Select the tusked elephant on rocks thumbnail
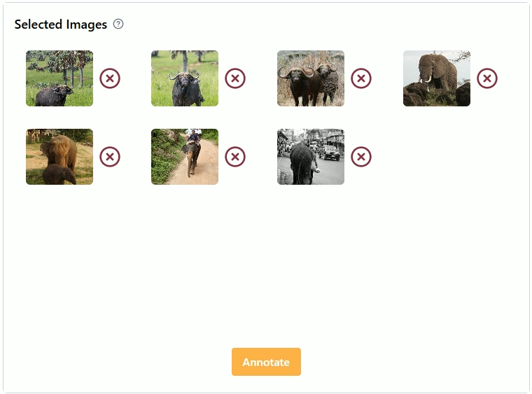 point(436,78)
